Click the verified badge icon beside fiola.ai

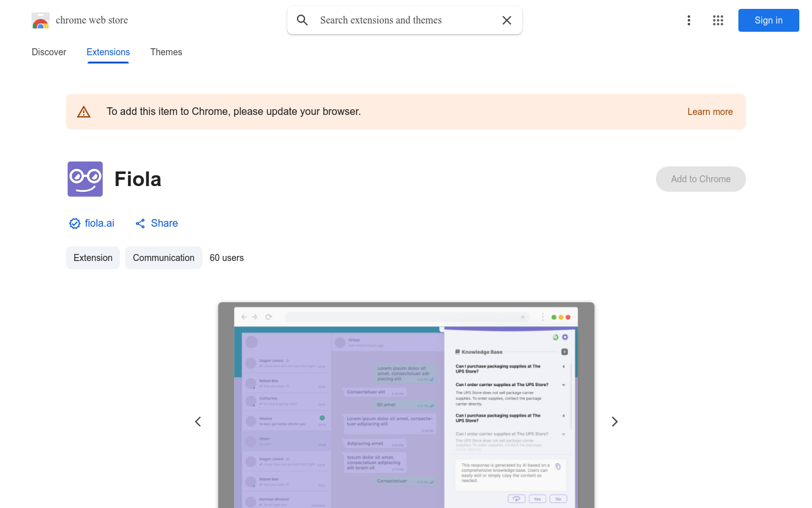click(75, 224)
